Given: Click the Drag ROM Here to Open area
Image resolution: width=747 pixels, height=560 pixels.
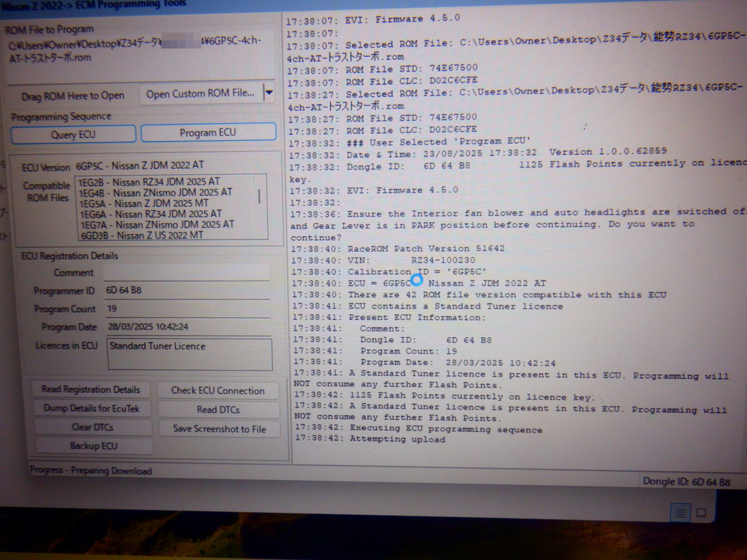Looking at the screenshot, I should point(73,96).
